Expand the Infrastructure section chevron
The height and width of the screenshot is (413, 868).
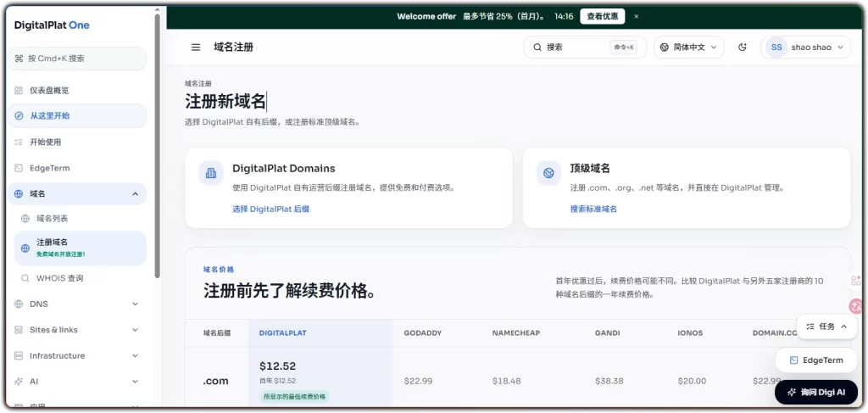[x=135, y=355]
